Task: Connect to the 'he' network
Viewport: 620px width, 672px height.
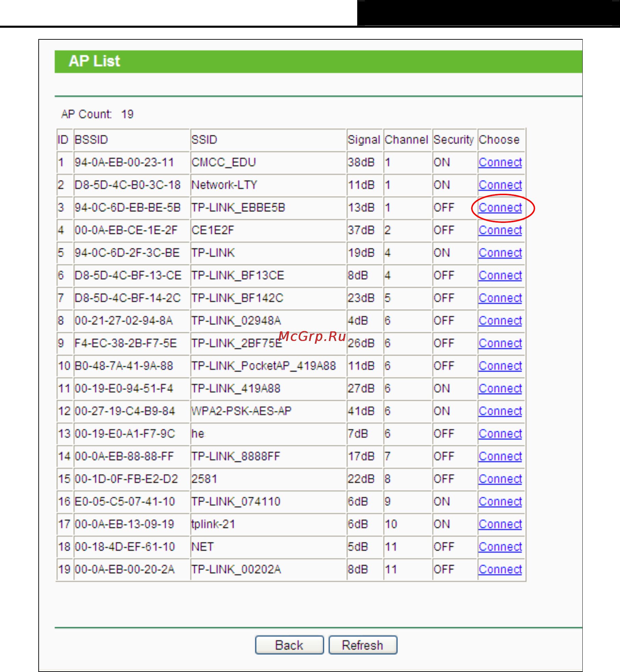Action: pos(500,433)
